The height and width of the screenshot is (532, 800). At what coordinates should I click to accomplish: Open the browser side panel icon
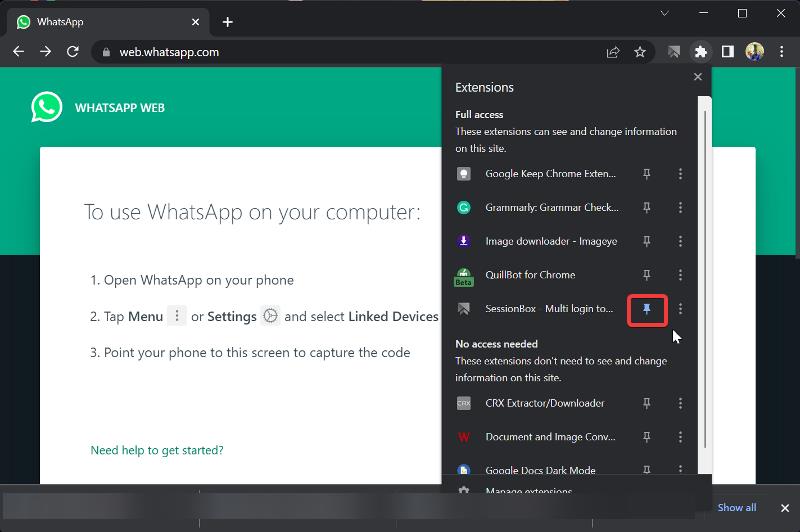click(x=728, y=52)
